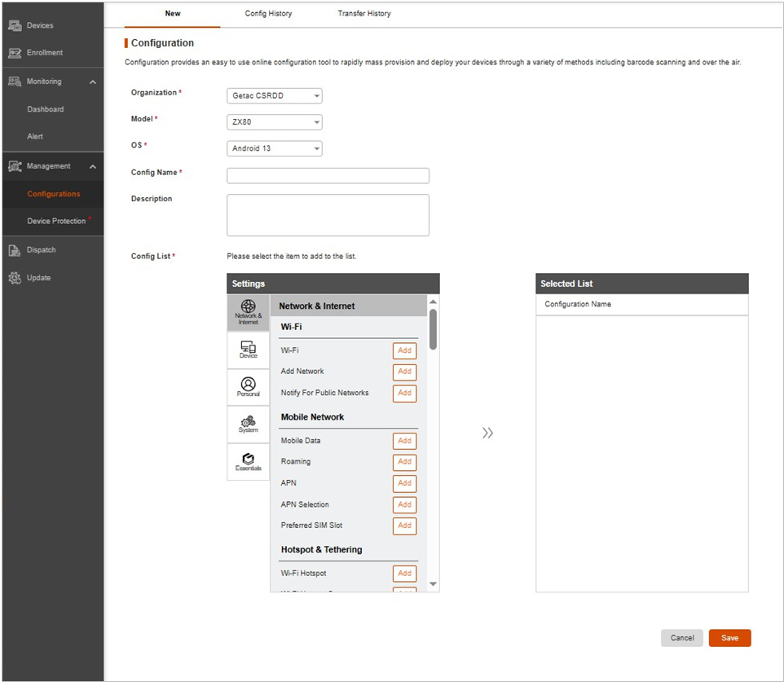Open the Model dropdown showing ZX80
The height and width of the screenshot is (682, 784).
(274, 122)
